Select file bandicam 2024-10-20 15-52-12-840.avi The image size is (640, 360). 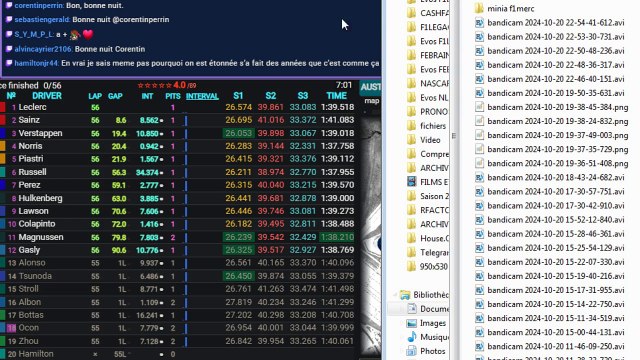550,220
